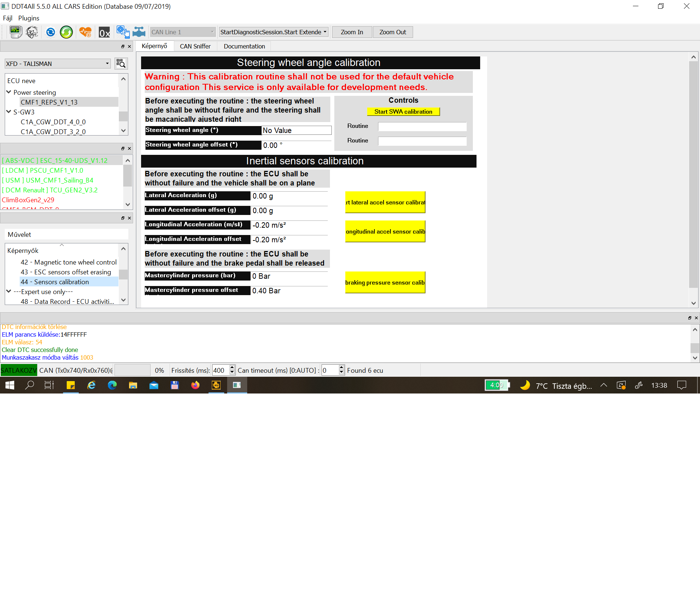The height and width of the screenshot is (603, 700).
Task: Open the Plugins menu
Action: pos(29,18)
